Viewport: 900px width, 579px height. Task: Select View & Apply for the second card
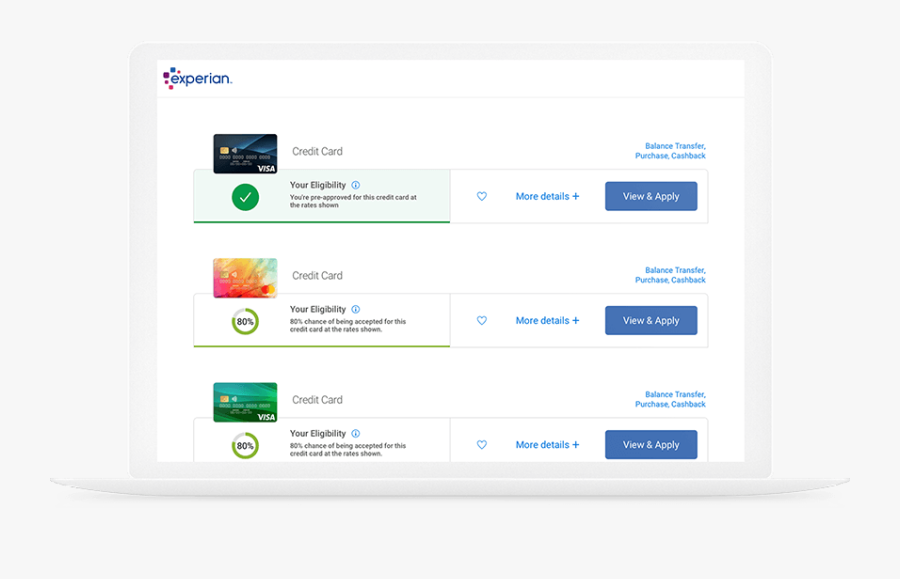point(651,320)
